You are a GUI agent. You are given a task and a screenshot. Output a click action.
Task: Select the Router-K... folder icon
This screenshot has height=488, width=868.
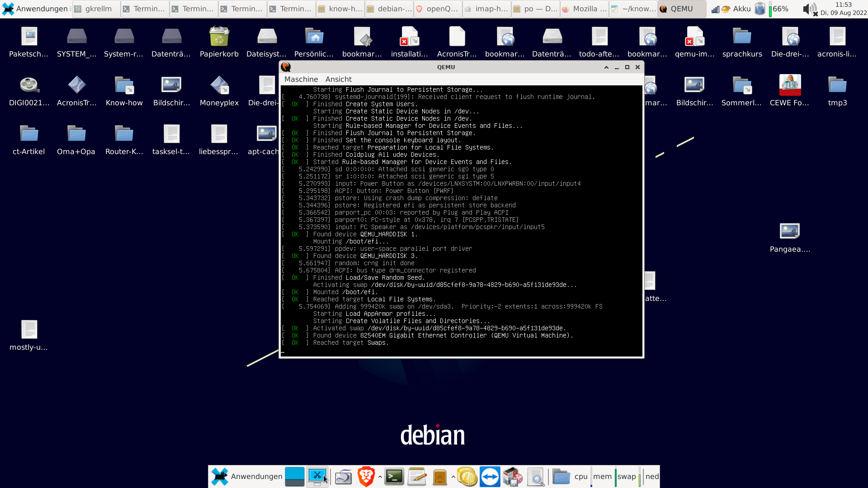click(x=124, y=140)
